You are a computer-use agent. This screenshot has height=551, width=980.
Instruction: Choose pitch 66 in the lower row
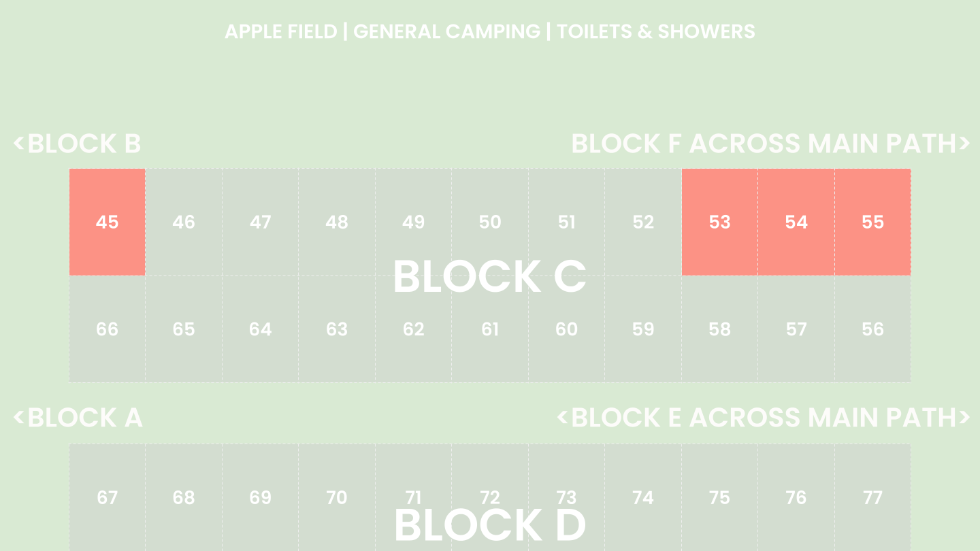point(107,329)
